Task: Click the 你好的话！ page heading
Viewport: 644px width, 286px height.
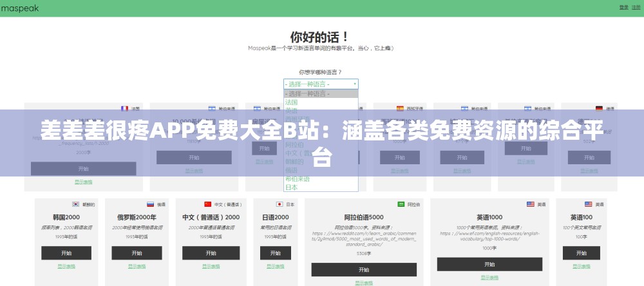Action: (320, 37)
